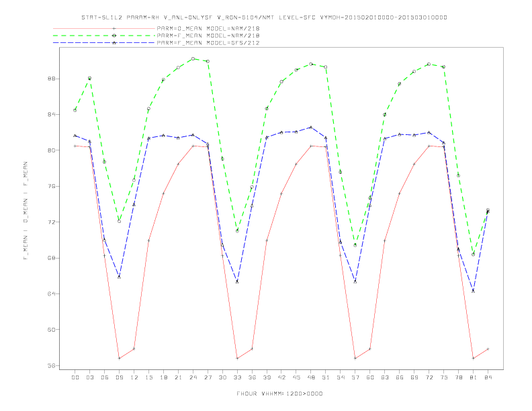Click x-axis forecast hour label 27
Screen dimensions: 532x411
pos(208,377)
